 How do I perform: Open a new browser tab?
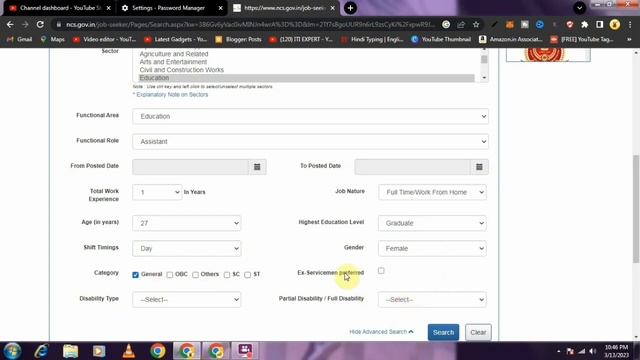click(x=350, y=8)
